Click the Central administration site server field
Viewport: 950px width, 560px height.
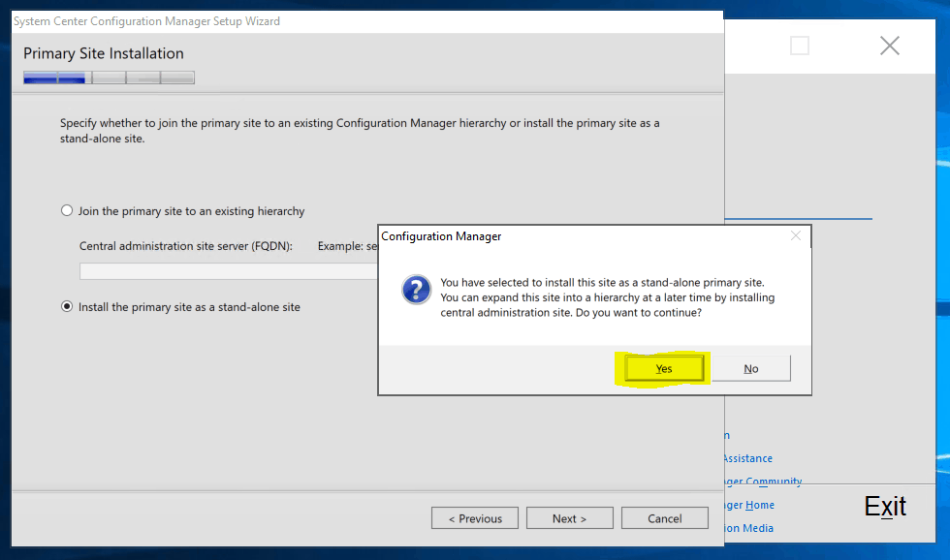(229, 271)
